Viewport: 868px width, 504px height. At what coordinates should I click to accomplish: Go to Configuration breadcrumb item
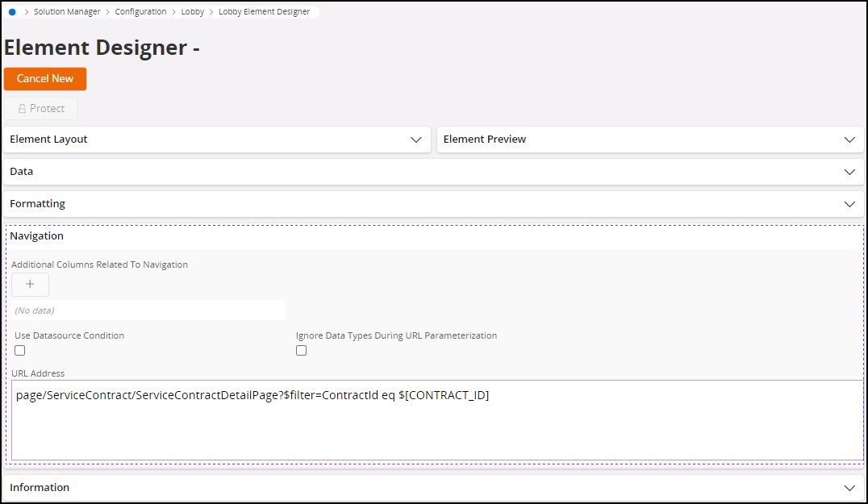140,12
